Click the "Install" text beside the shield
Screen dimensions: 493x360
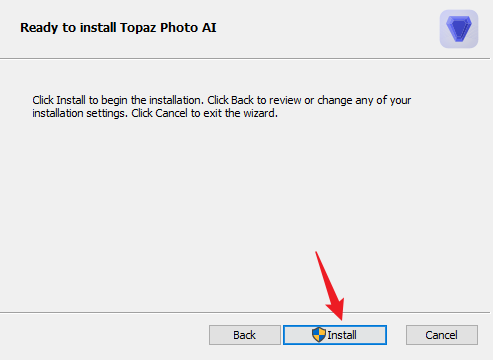click(x=342, y=335)
